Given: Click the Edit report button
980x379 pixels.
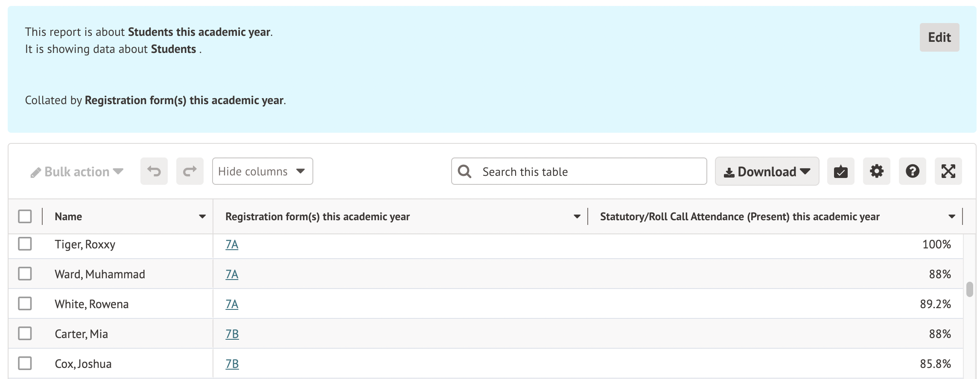Looking at the screenshot, I should click(939, 38).
